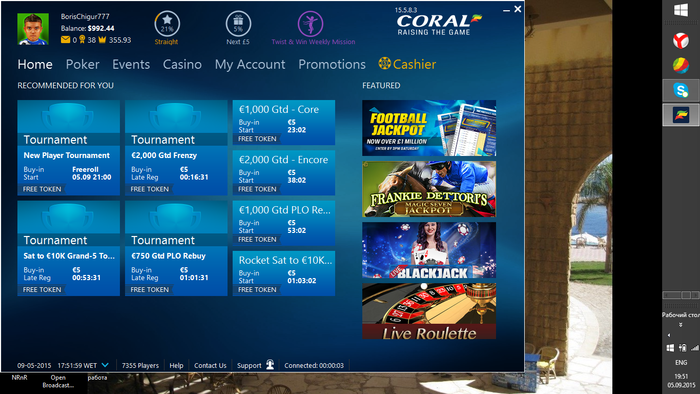The image size is (700, 394).
Task: Click the Coral poker taskbar icon
Action: 681,115
